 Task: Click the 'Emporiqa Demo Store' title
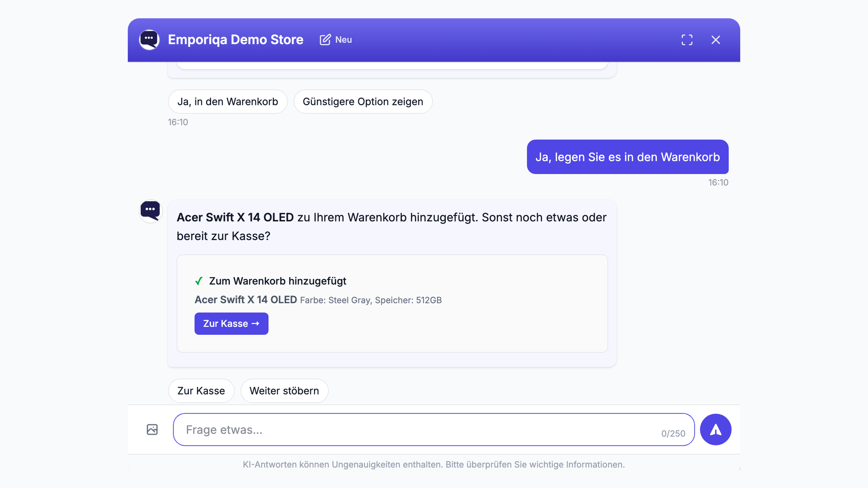coord(236,40)
